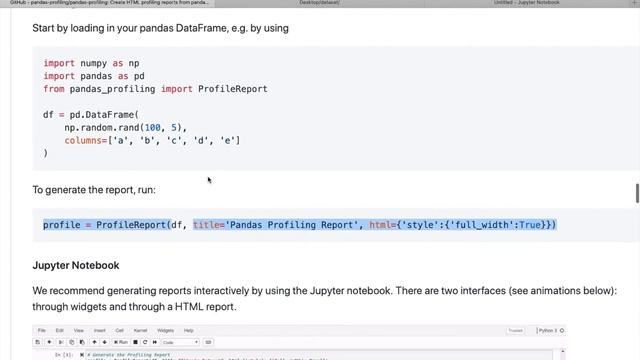The height and width of the screenshot is (360, 640).
Task: Open the Code cell-type dropdown in the notebook
Action: [180, 342]
